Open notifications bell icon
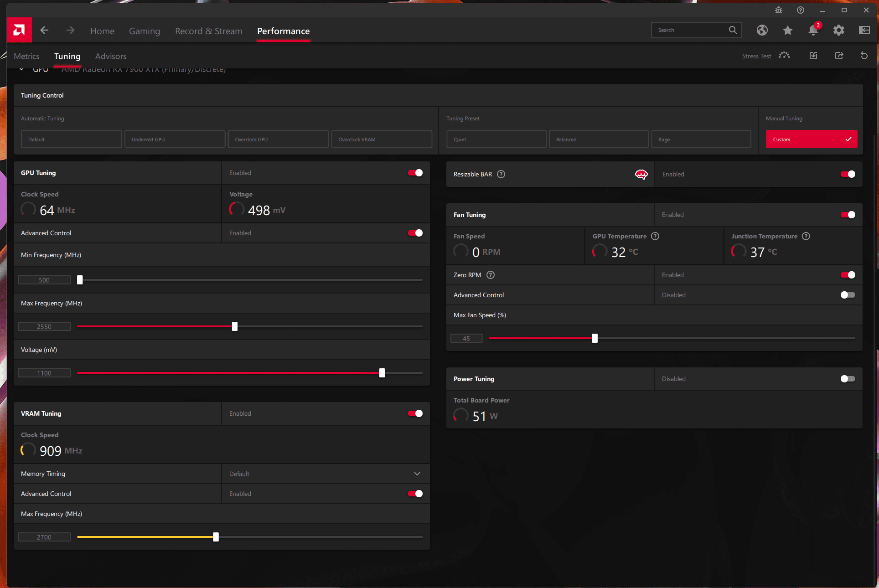879x588 pixels. click(x=813, y=30)
